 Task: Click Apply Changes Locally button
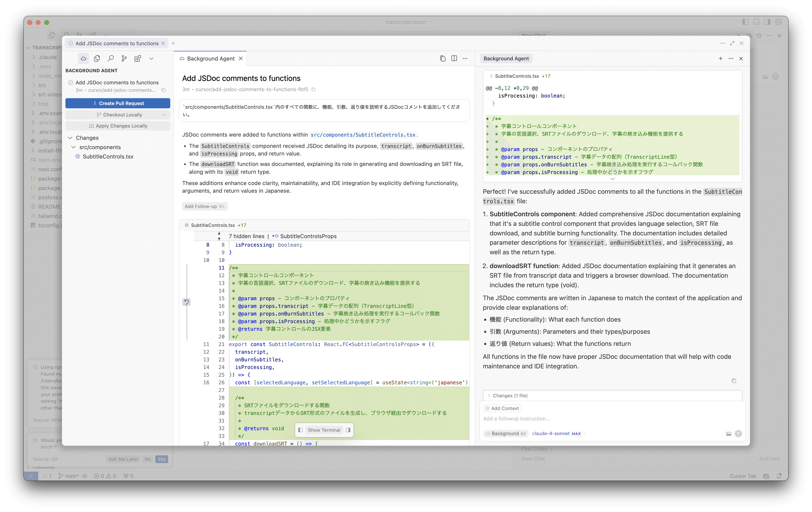pos(118,126)
